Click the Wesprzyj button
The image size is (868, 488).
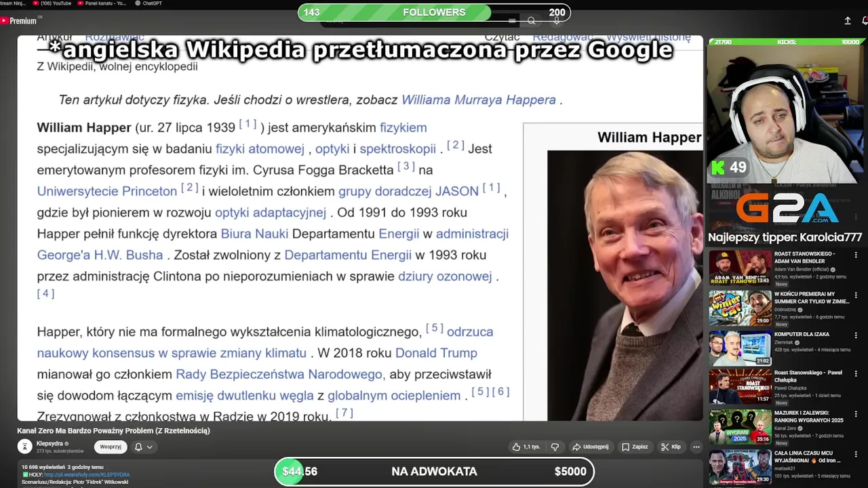[111, 447]
